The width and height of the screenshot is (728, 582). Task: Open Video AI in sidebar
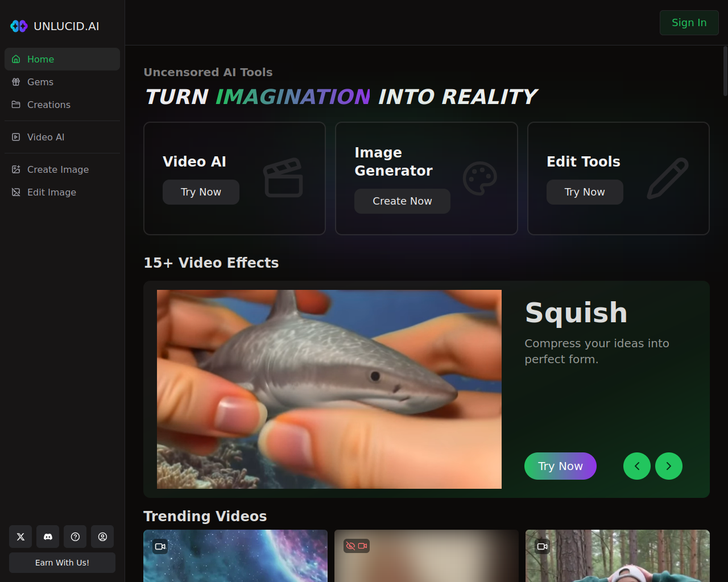(62, 137)
